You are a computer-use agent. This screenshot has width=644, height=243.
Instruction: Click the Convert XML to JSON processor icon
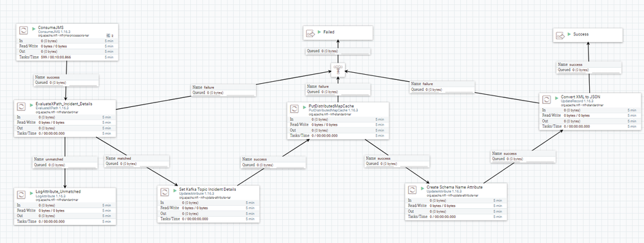[546, 100]
